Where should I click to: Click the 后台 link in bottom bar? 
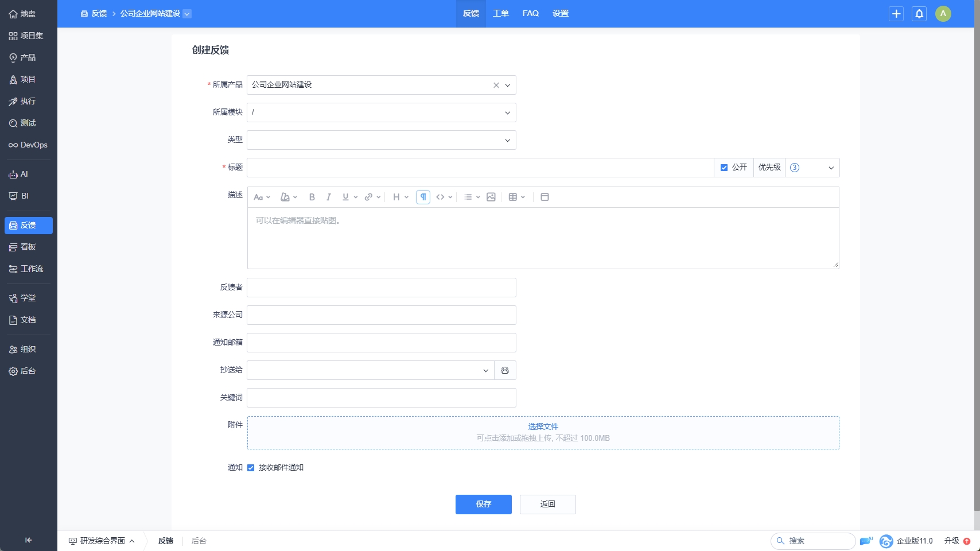[199, 541]
